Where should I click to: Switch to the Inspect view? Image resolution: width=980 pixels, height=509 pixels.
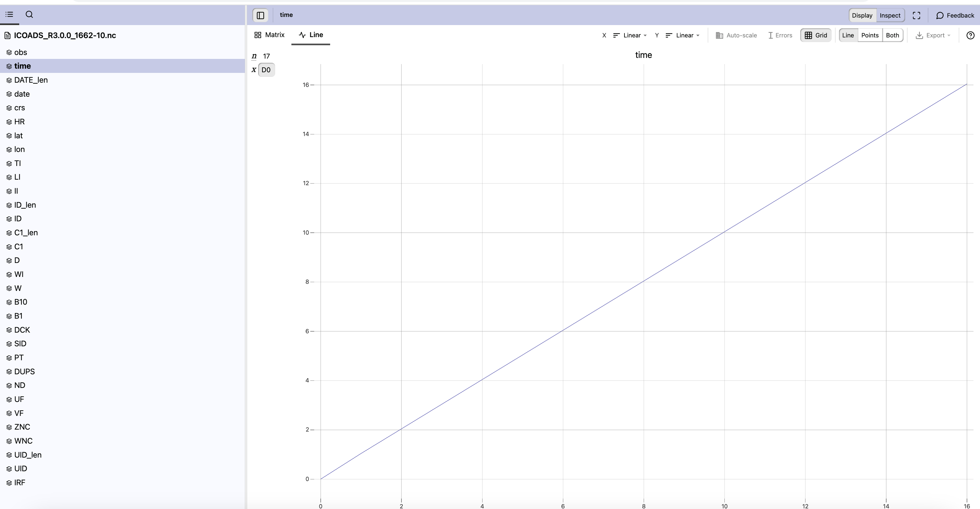click(x=890, y=15)
